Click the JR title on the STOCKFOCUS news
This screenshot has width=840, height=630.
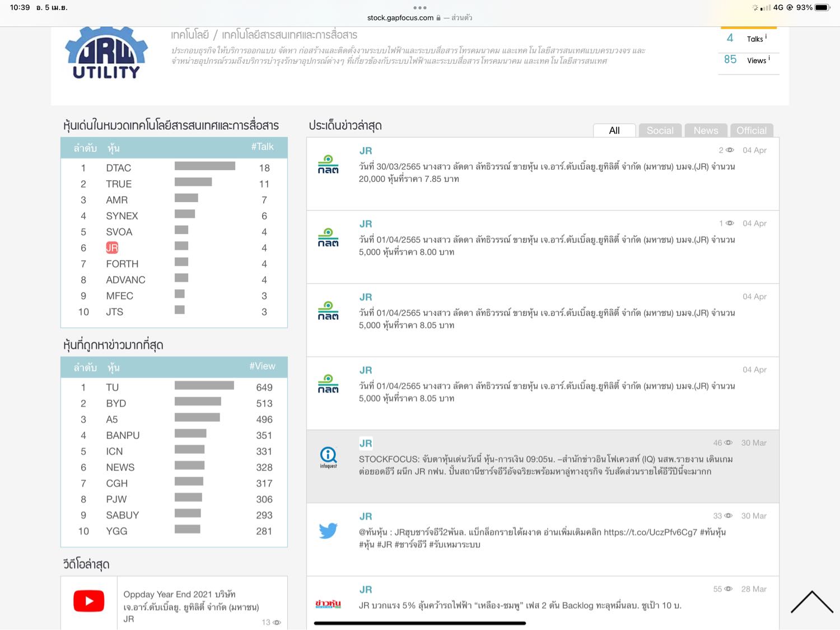tap(366, 444)
